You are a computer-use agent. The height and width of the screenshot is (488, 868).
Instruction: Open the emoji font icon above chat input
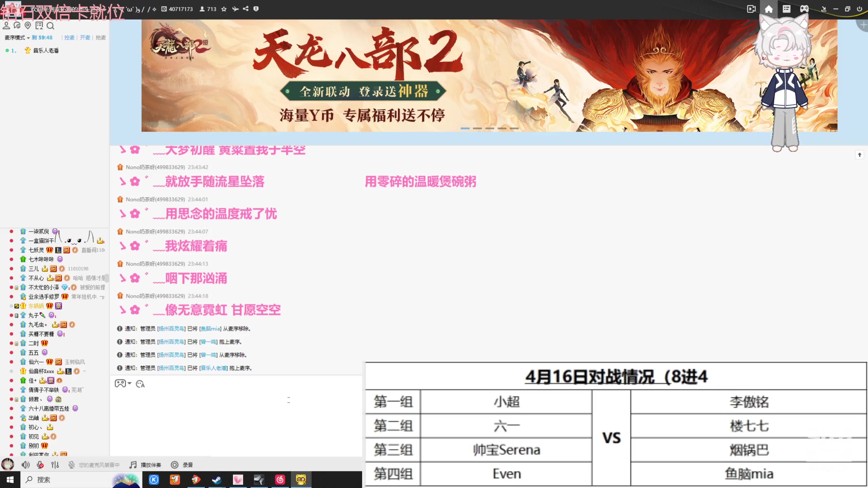pos(140,384)
